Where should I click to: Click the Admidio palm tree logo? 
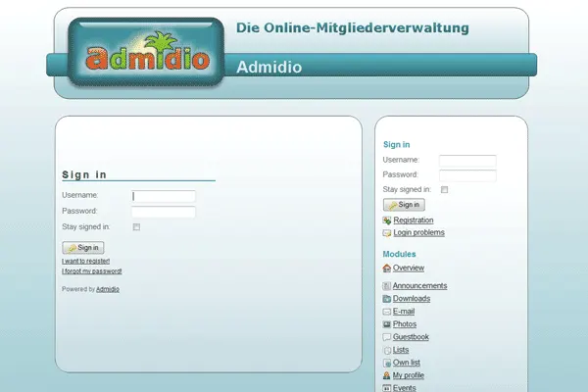(x=146, y=58)
